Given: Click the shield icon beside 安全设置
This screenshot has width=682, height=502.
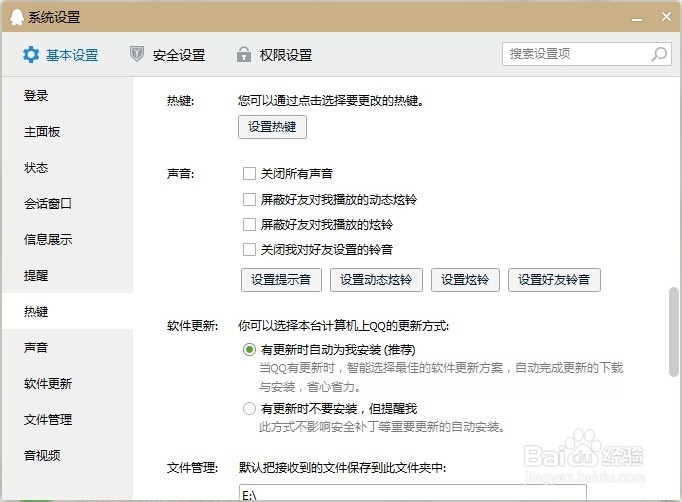Looking at the screenshot, I should (x=137, y=54).
